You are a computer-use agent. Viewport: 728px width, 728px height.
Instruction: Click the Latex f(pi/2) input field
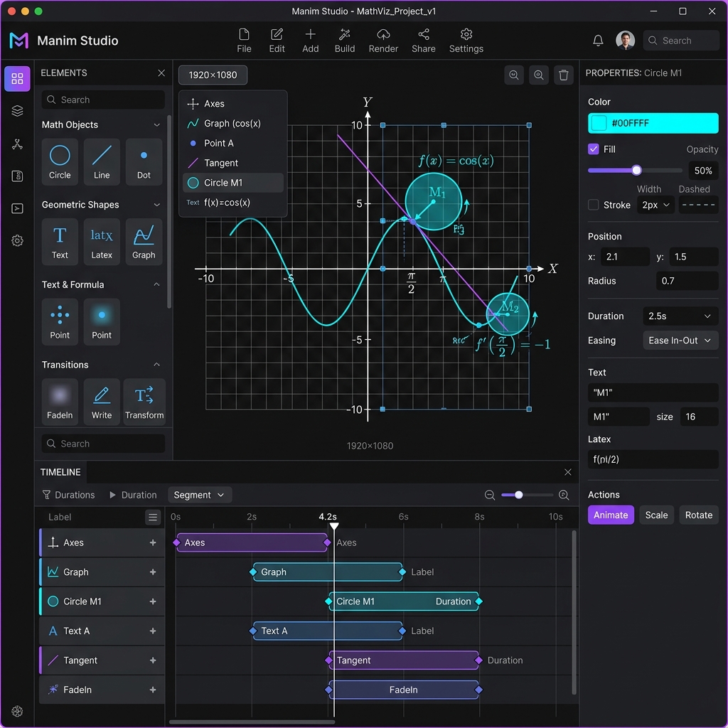pyautogui.click(x=653, y=459)
